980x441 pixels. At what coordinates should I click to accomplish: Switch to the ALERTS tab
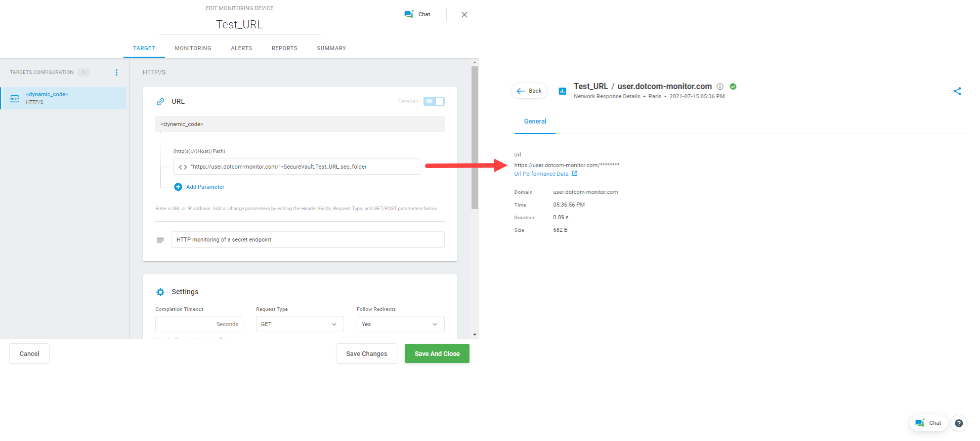tap(241, 48)
